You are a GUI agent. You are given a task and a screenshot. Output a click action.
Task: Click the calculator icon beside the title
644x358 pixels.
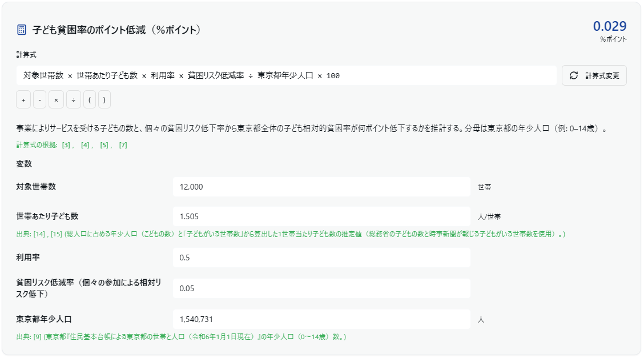pos(22,30)
